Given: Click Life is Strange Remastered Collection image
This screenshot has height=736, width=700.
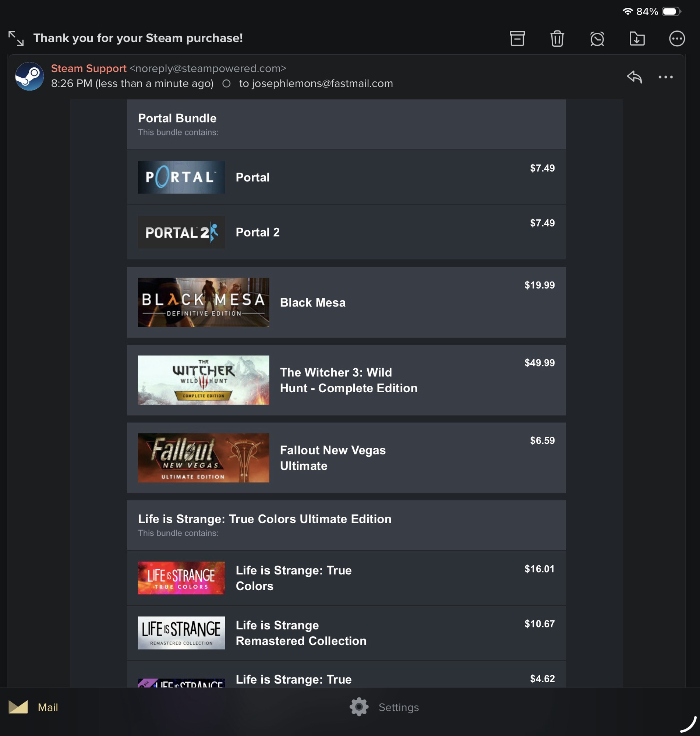Looking at the screenshot, I should point(181,633).
